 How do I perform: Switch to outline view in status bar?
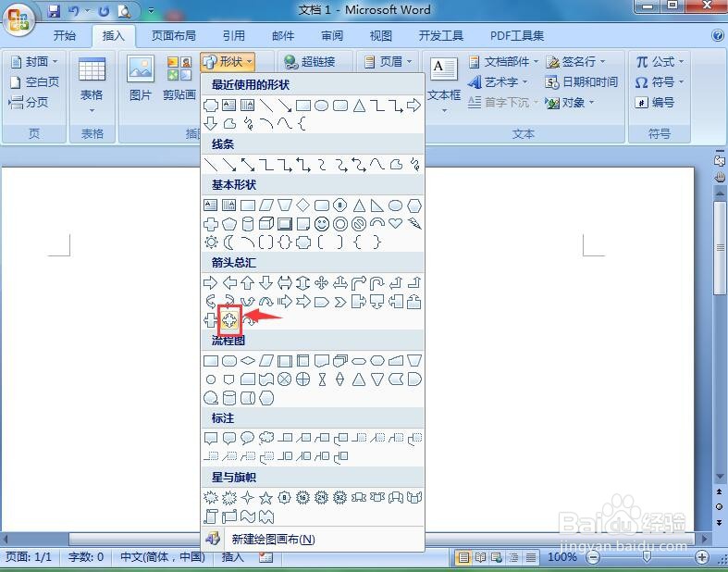tap(513, 557)
